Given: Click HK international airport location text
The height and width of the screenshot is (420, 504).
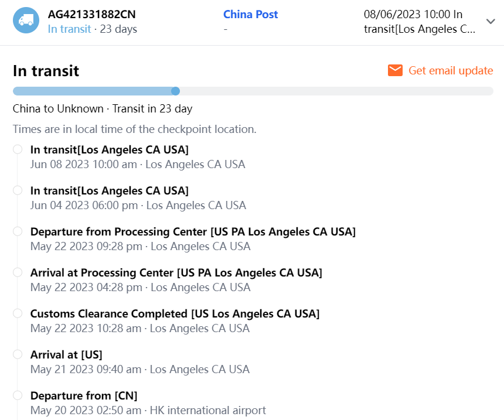Looking at the screenshot, I should pos(208,410).
